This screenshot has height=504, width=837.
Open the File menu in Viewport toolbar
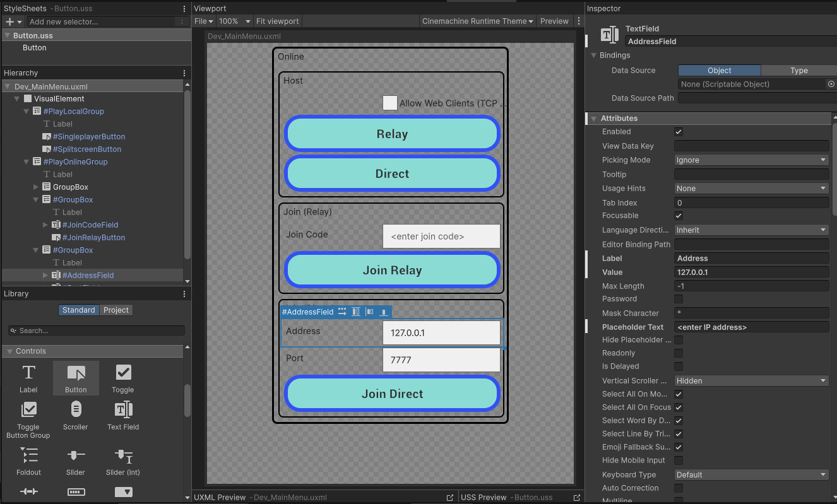204,21
